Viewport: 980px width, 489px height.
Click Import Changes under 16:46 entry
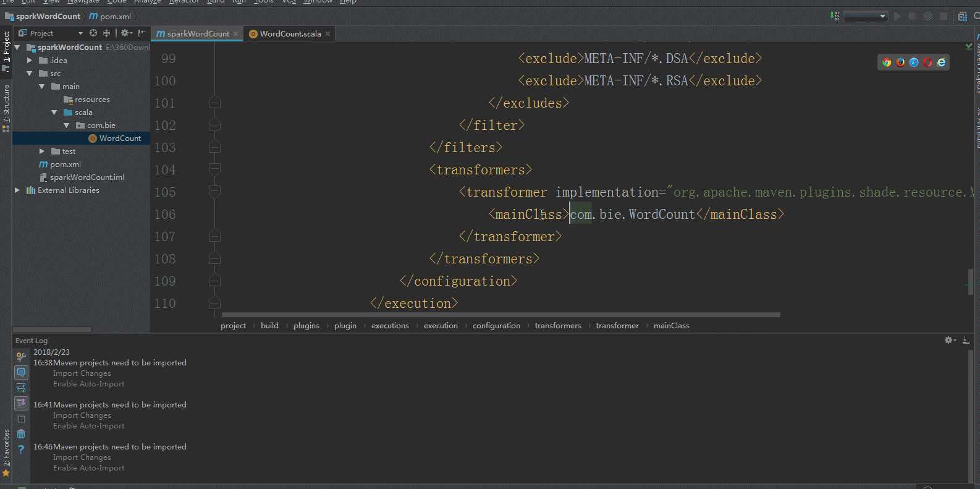[x=82, y=457]
